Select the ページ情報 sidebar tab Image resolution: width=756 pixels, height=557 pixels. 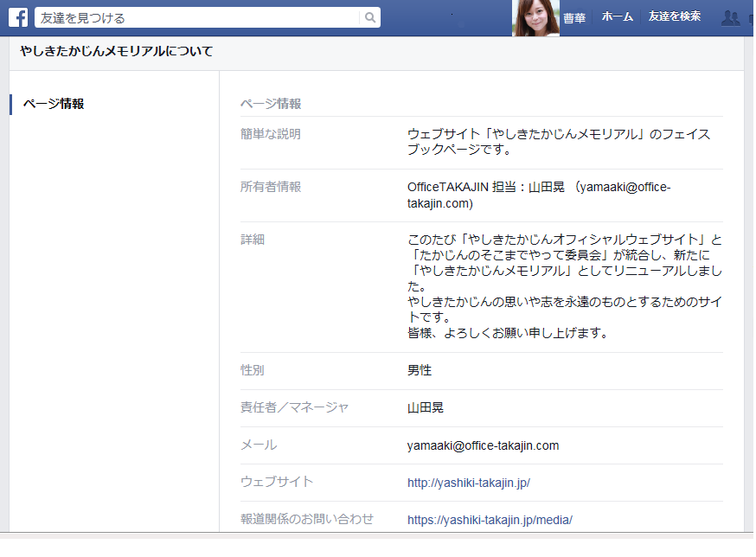[54, 104]
